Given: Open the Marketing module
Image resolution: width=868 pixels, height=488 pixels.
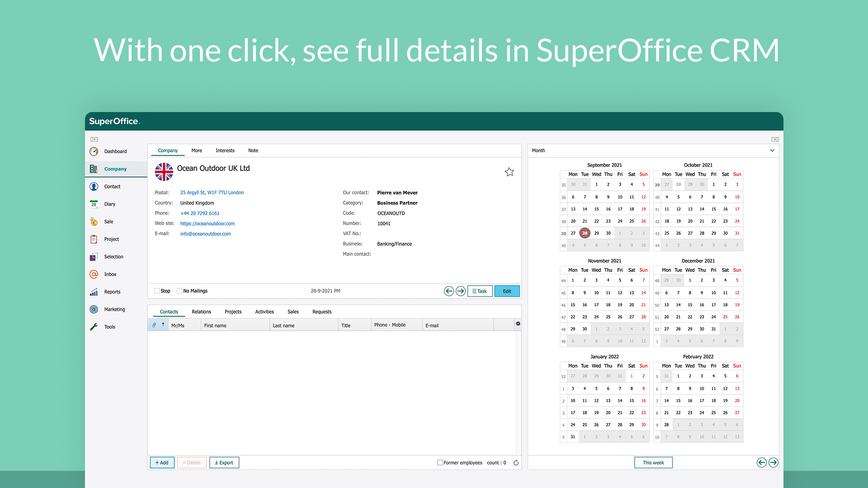Looking at the screenshot, I should [x=113, y=309].
